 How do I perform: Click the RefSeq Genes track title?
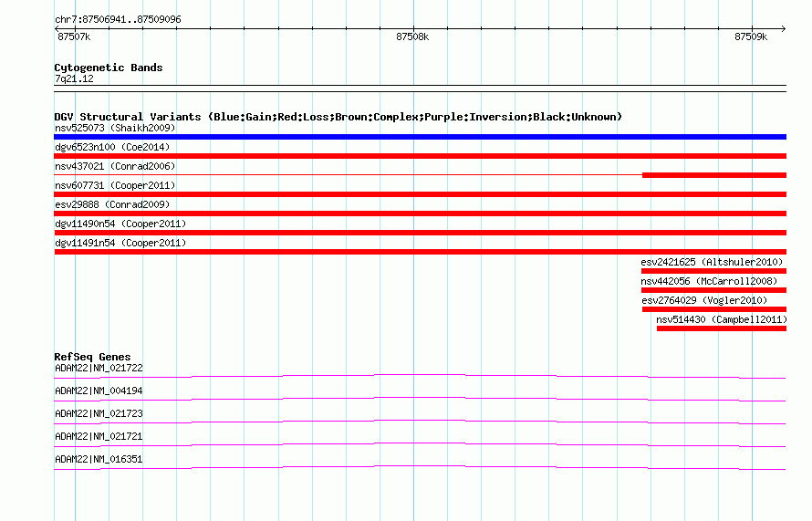click(x=92, y=357)
